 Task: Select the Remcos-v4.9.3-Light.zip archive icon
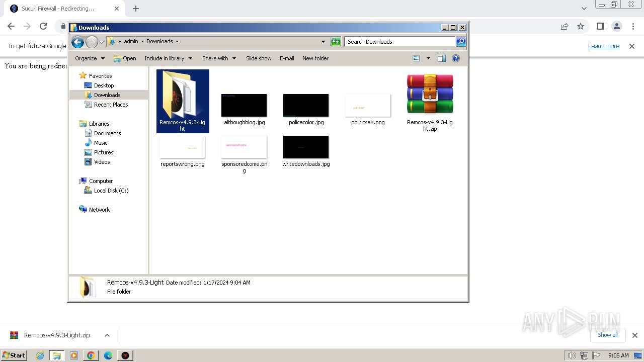tap(430, 94)
